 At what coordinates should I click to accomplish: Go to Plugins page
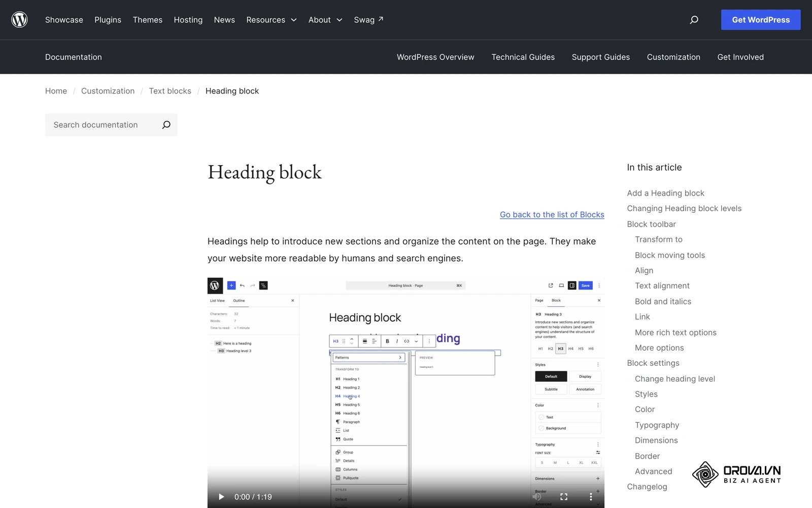[x=108, y=20]
